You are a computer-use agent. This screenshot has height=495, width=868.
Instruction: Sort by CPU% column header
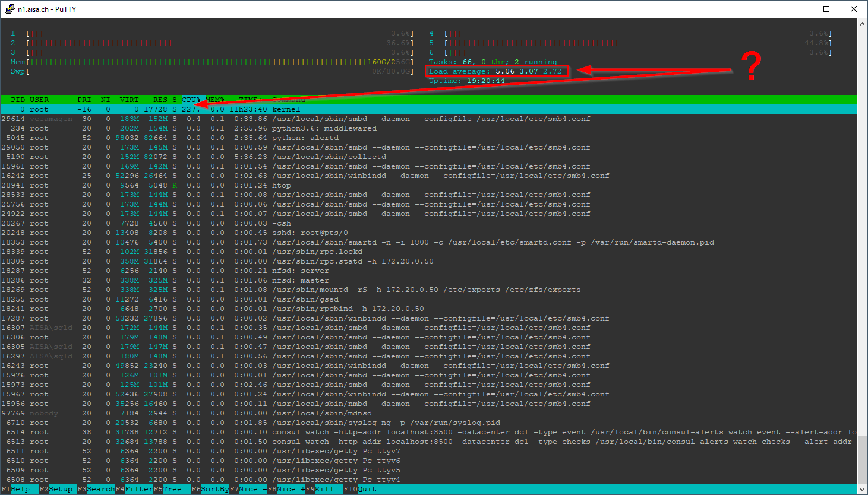[191, 100]
